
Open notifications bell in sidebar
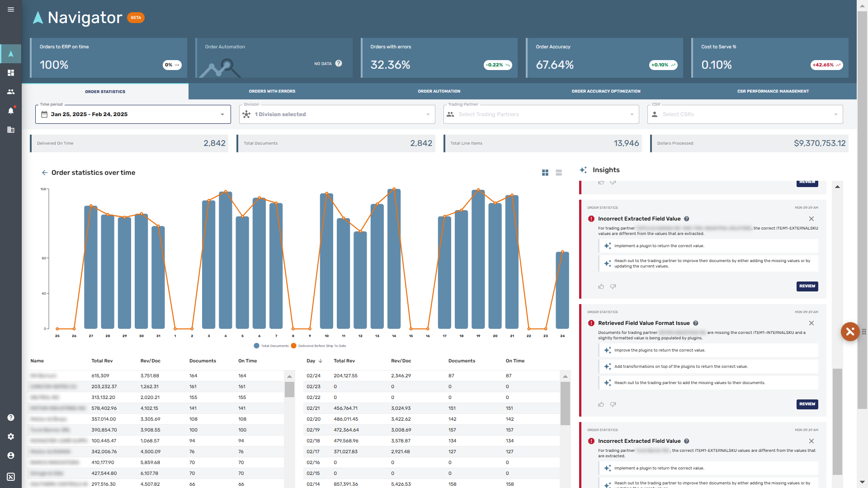11,111
